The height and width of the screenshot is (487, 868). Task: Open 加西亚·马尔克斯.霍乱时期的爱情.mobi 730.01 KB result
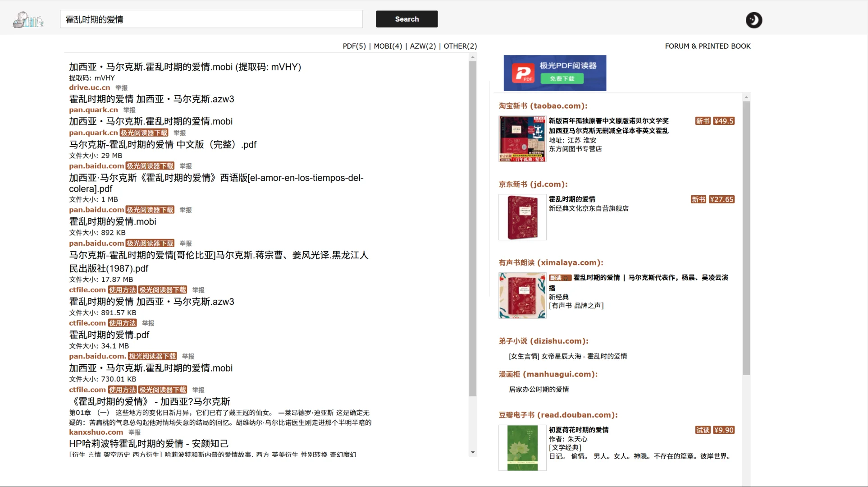click(151, 368)
